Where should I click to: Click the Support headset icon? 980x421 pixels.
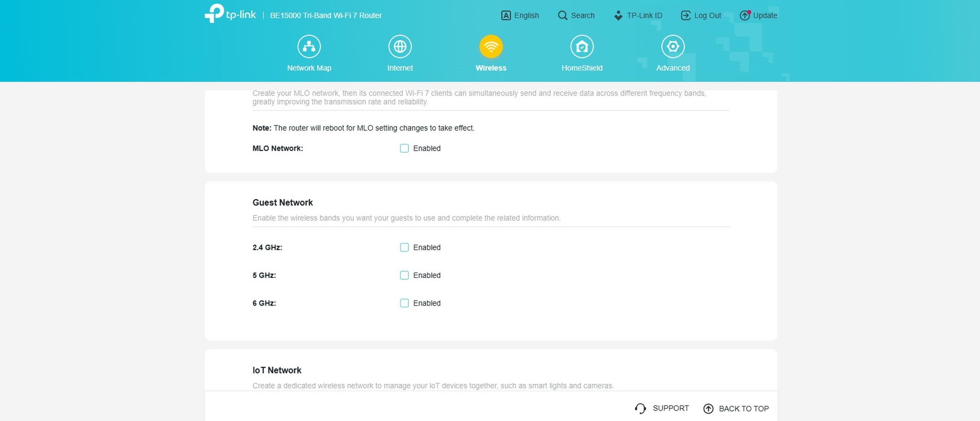click(640, 408)
